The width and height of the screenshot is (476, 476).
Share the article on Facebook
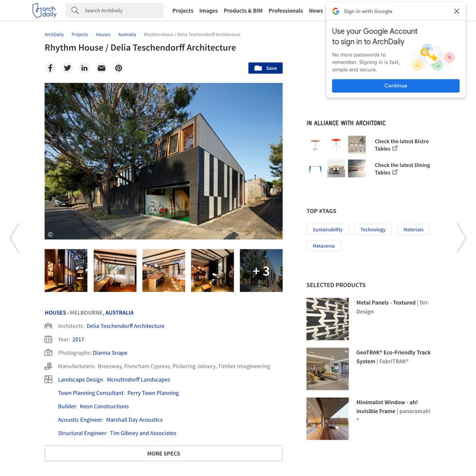(50, 68)
